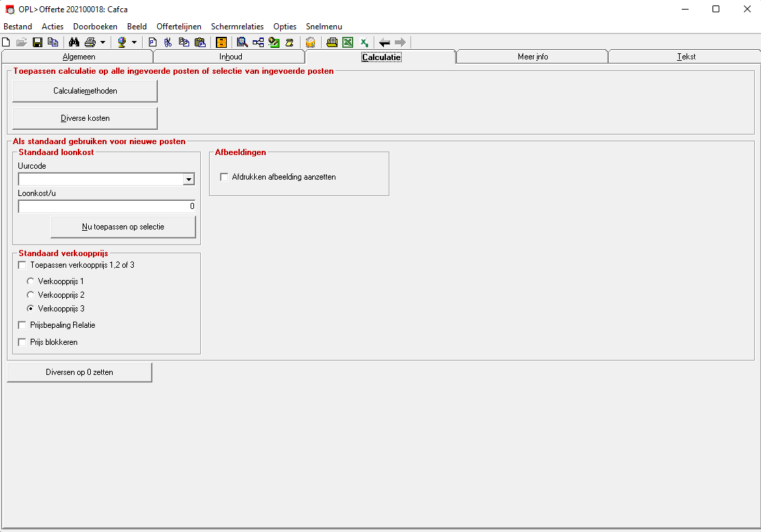Image resolution: width=761 pixels, height=532 pixels.
Task: Click the Excel export arrow icon
Action: tap(364, 42)
